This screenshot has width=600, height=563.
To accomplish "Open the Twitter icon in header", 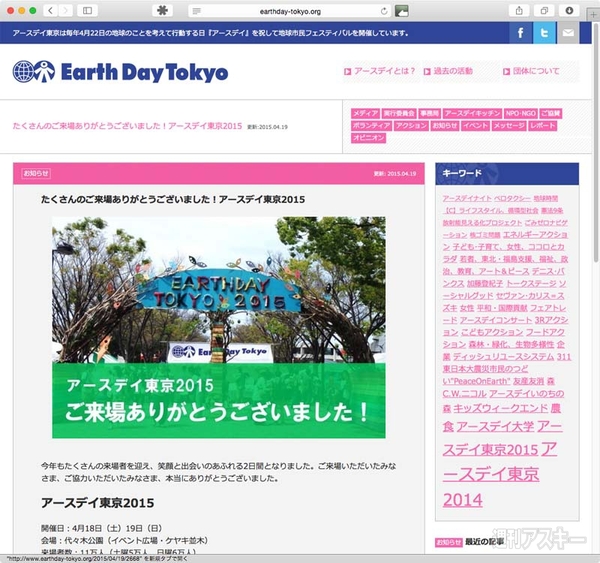I will tap(544, 33).
